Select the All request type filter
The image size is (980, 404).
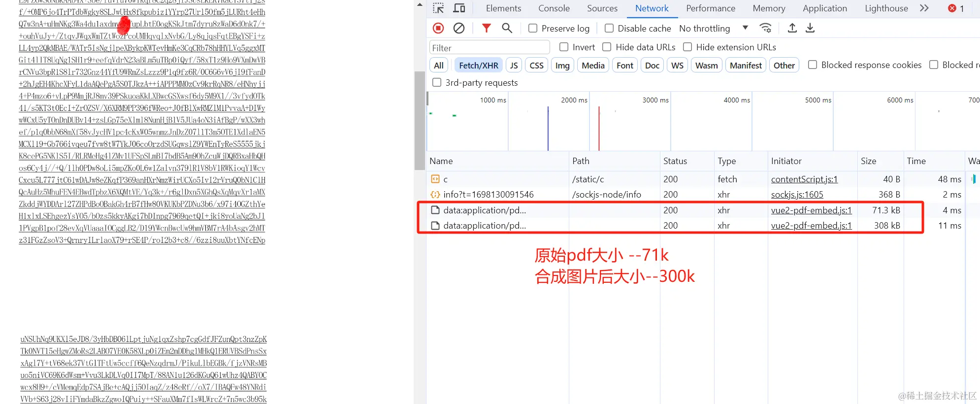click(x=439, y=65)
